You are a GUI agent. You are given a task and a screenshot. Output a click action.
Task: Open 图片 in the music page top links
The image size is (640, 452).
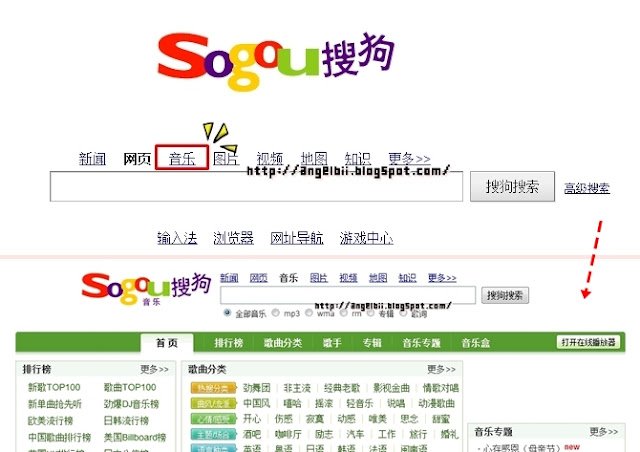coord(319,278)
